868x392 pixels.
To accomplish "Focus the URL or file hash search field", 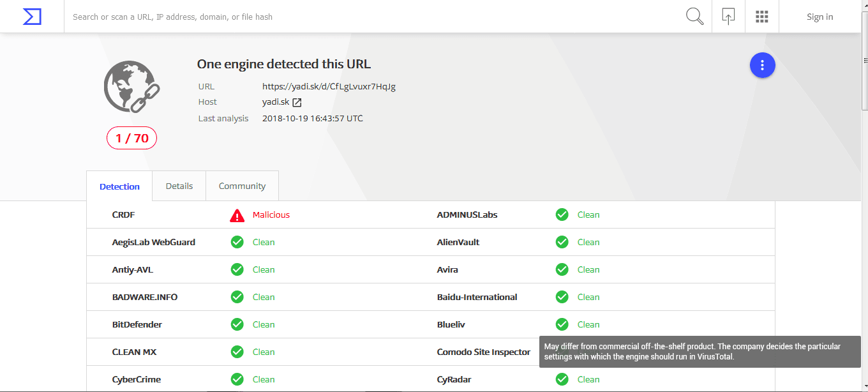I will [x=370, y=17].
